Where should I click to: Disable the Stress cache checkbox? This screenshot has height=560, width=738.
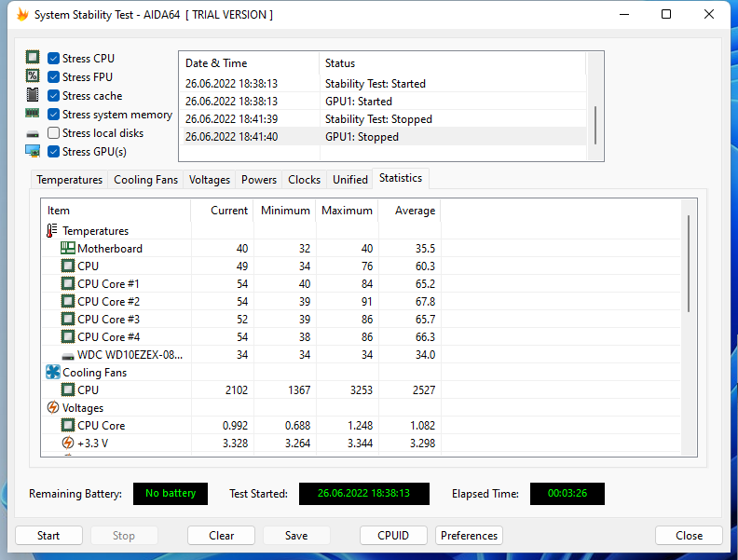(54, 96)
